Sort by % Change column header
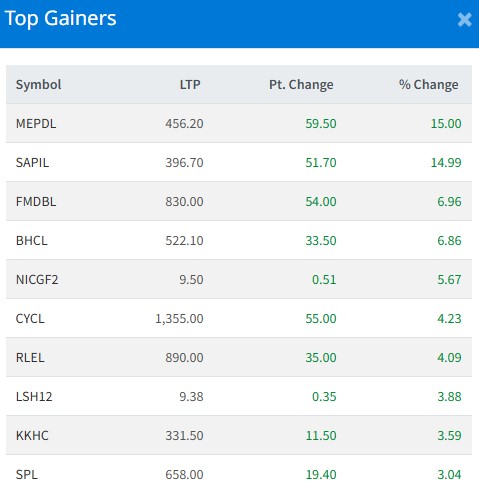 coord(429,85)
